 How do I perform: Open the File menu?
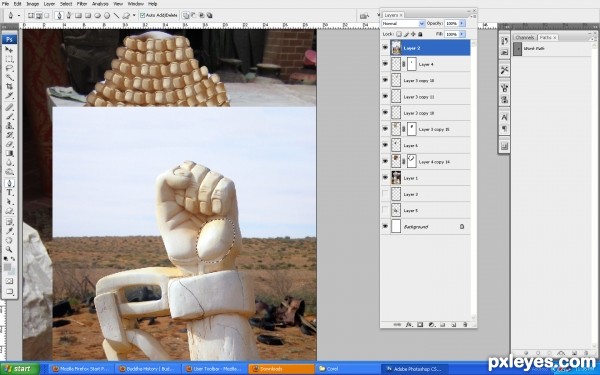pyautogui.click(x=5, y=4)
